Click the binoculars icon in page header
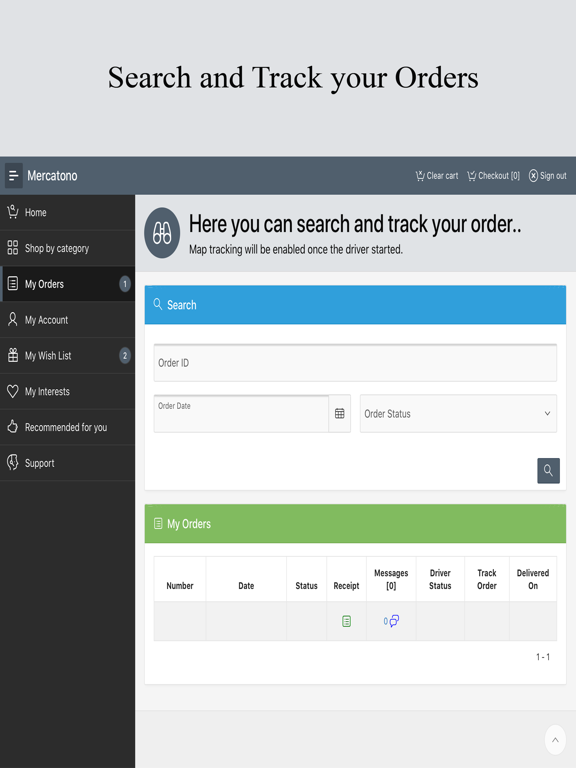576x768 pixels. coord(162,233)
